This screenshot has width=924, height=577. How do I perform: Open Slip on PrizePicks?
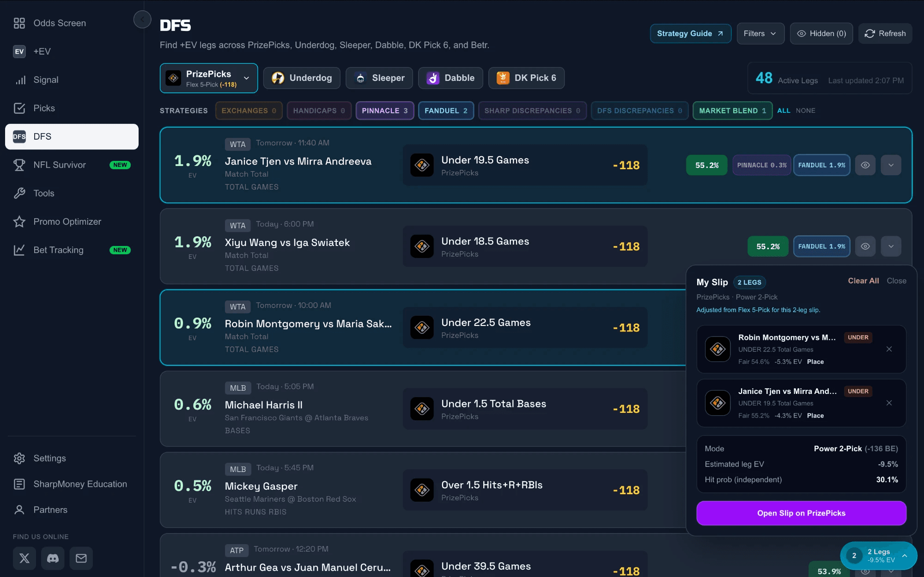pyautogui.click(x=801, y=513)
